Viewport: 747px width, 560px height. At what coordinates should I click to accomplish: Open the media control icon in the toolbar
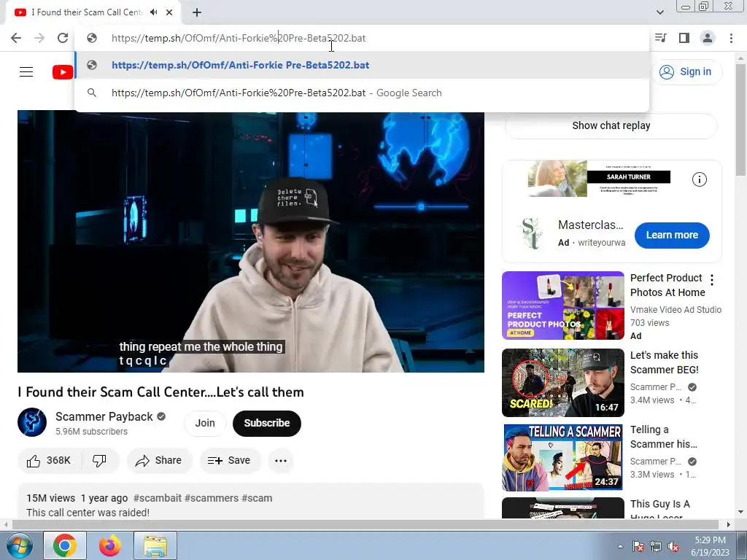click(661, 38)
